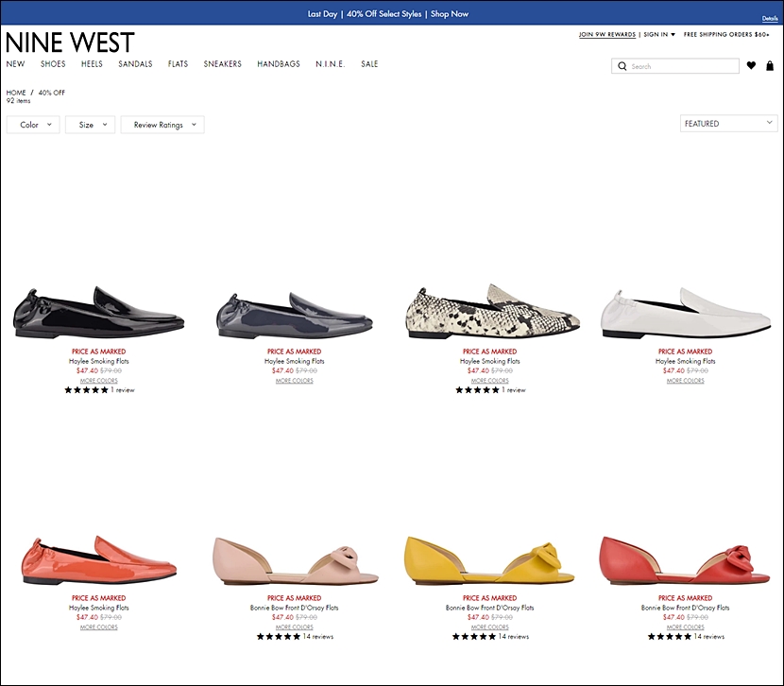Click star rating under pink Bonnie flat
The height and width of the screenshot is (686, 784).
279,637
